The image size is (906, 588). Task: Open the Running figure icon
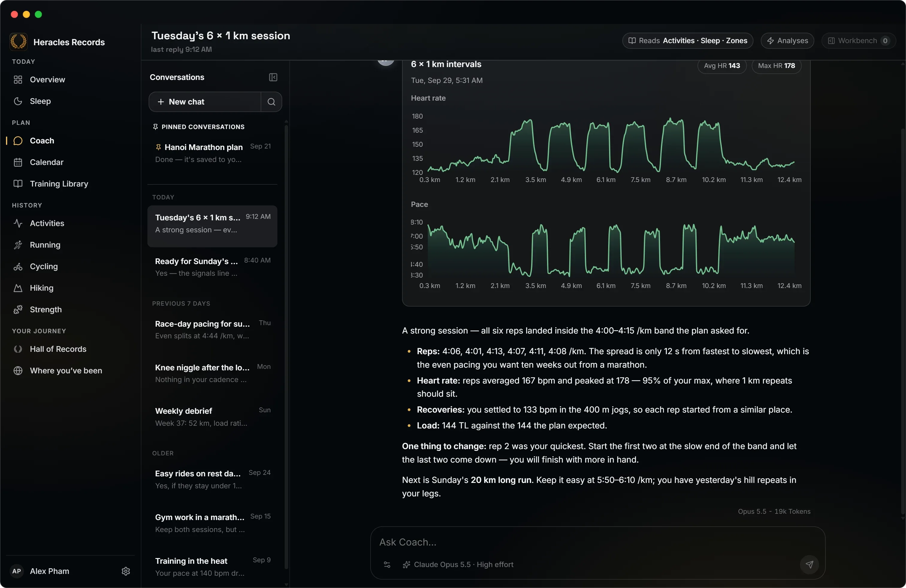click(18, 245)
